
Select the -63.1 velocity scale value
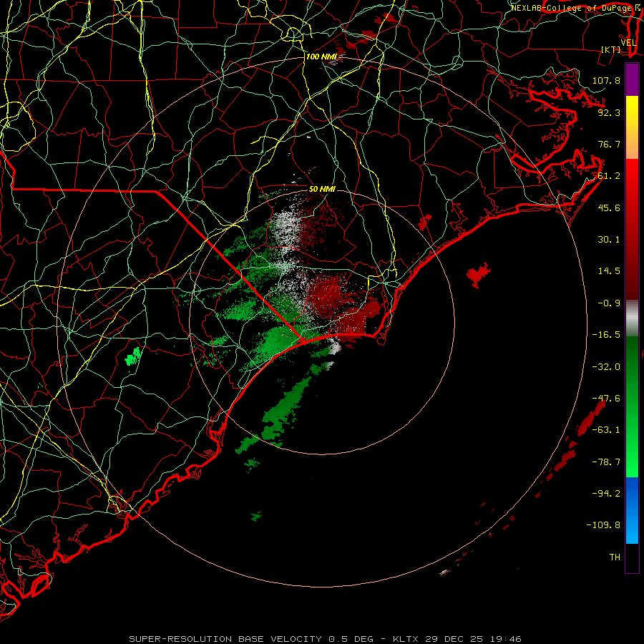(606, 430)
